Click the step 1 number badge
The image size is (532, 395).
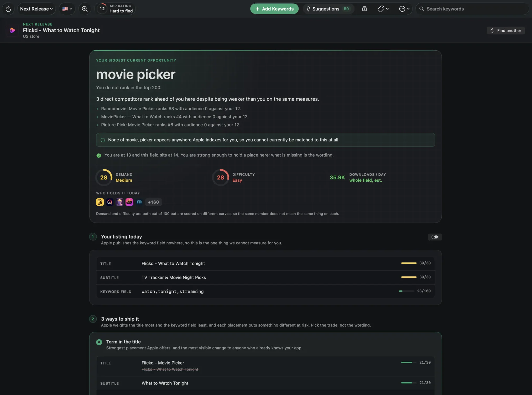[x=93, y=237]
